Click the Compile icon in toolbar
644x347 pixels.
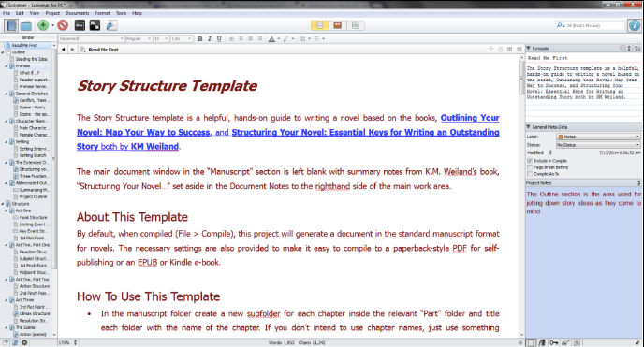pos(111,25)
